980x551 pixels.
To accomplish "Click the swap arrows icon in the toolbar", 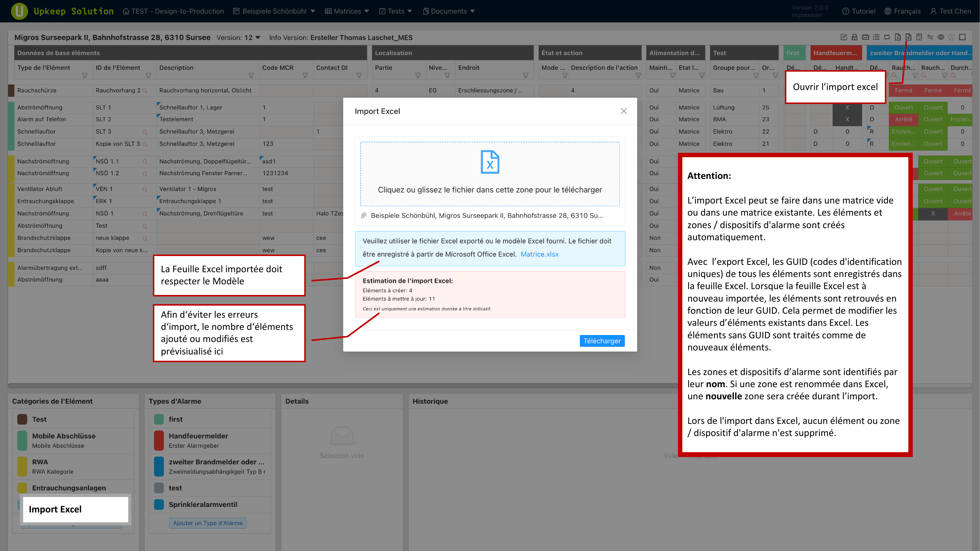I will click(x=930, y=37).
